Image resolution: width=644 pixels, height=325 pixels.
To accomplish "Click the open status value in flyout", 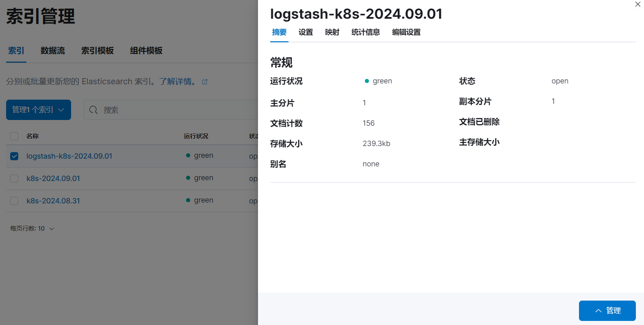I will (x=560, y=81).
